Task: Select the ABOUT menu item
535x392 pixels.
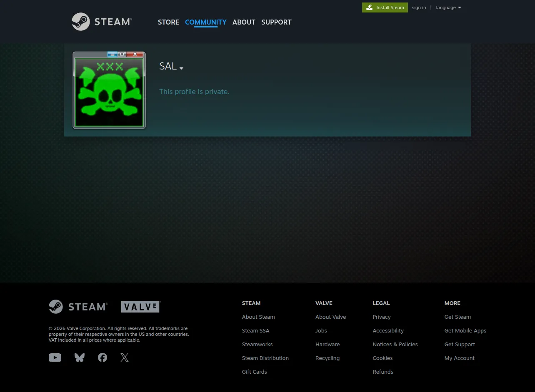Action: [244, 22]
